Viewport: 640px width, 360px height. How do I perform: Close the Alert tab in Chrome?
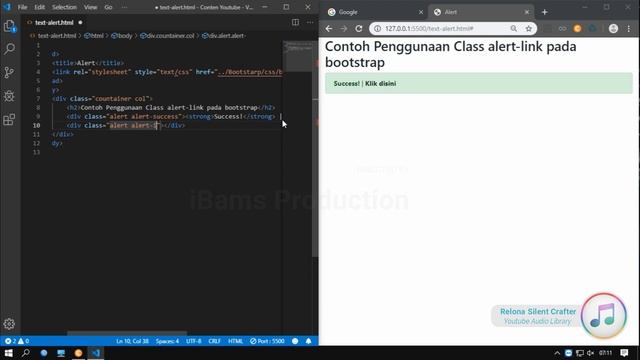point(527,12)
